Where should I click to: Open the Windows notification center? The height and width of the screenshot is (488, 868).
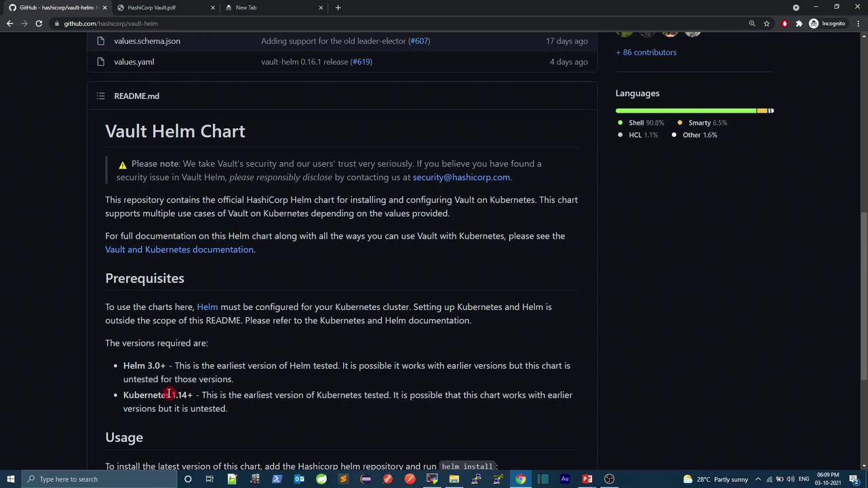[854, 479]
